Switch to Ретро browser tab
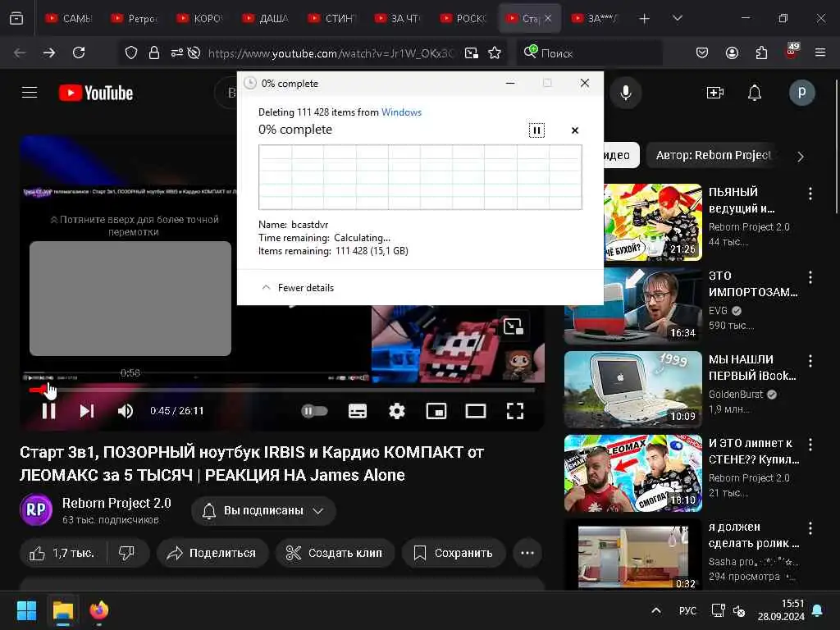The image size is (840, 630). coord(135,18)
